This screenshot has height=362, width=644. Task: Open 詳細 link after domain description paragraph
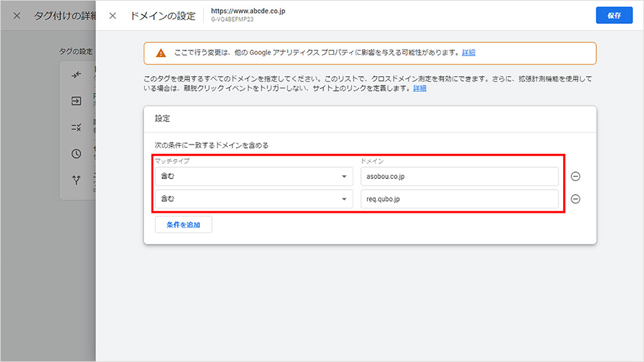click(420, 88)
